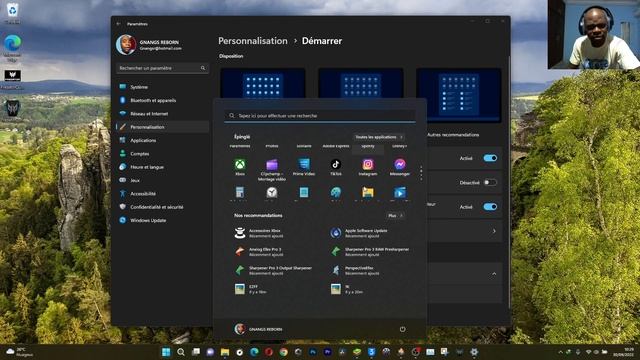Open File Explorer icon in pinned apps
The height and width of the screenshot is (360, 640).
click(368, 193)
